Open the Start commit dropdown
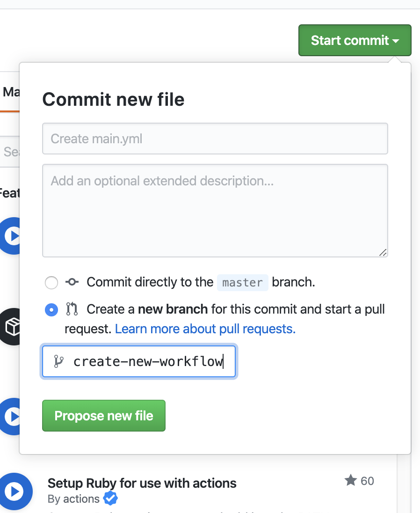This screenshot has height=513, width=420. (355, 40)
